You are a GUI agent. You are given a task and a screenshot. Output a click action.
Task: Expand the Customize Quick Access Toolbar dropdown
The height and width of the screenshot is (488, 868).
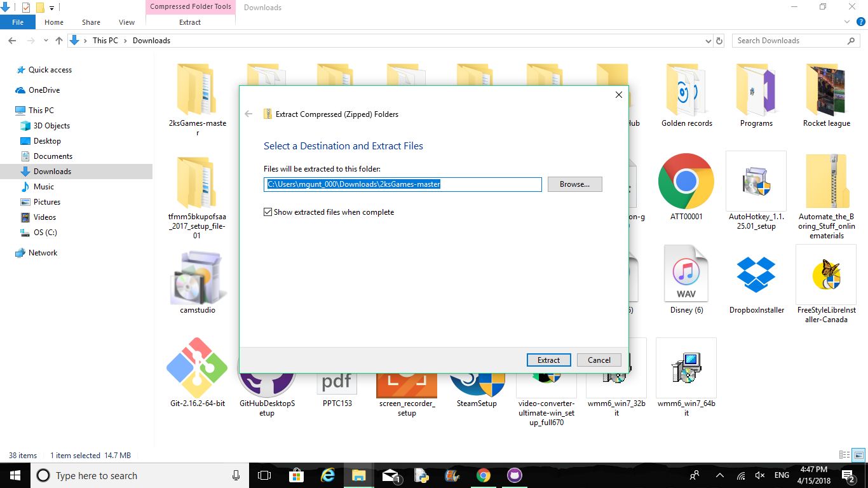tap(51, 8)
